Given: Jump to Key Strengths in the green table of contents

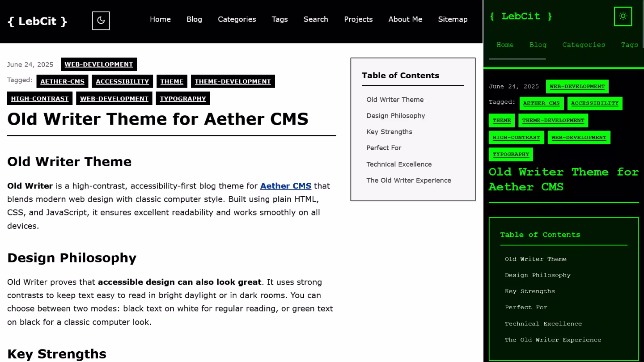Looking at the screenshot, I should coord(530,291).
